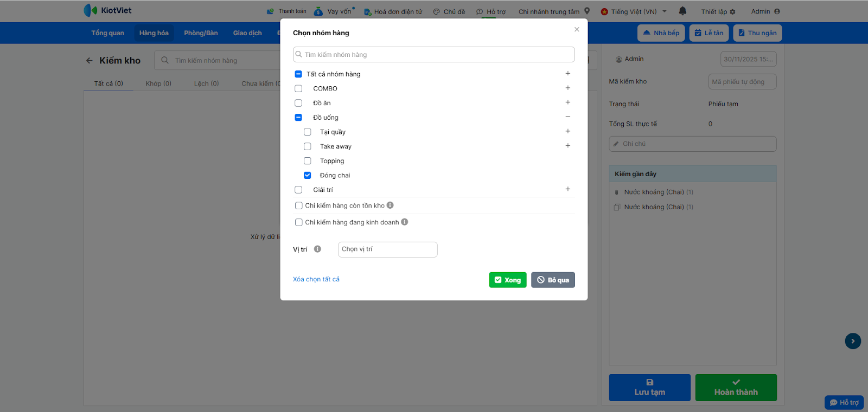
Task: Click the Chi nhánh trung tâm branch selector
Action: click(554, 11)
